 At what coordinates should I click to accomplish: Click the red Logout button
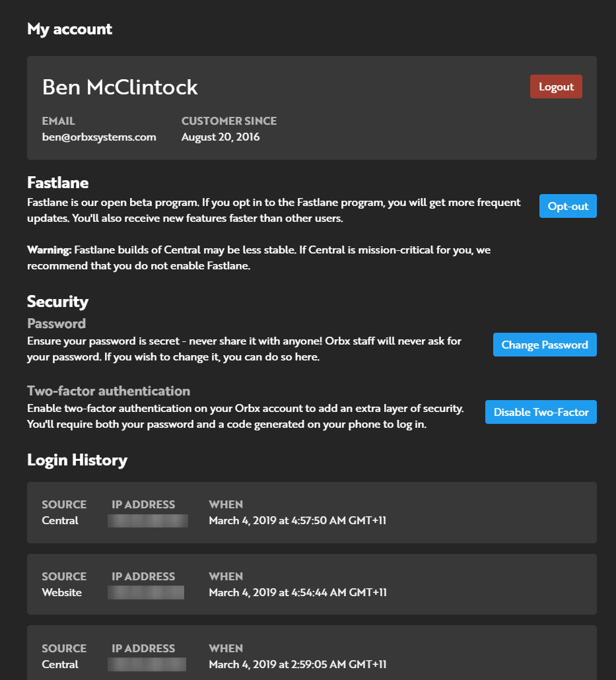click(x=556, y=86)
